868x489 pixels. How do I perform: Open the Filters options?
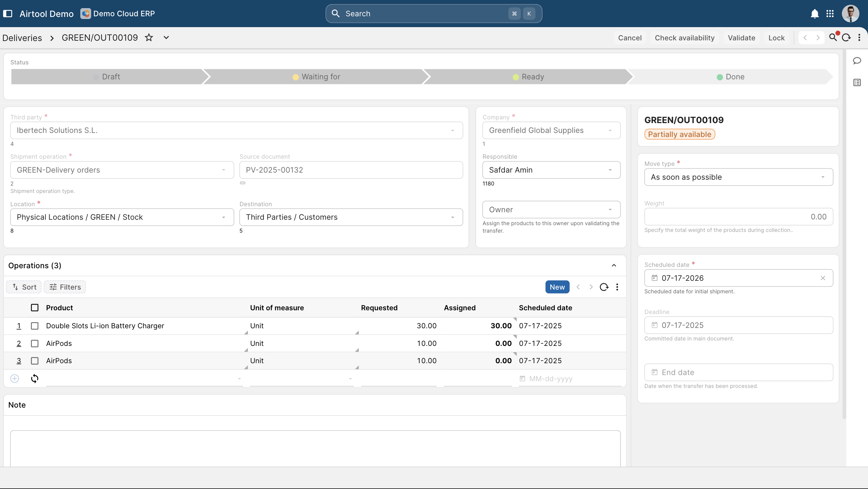pos(65,287)
